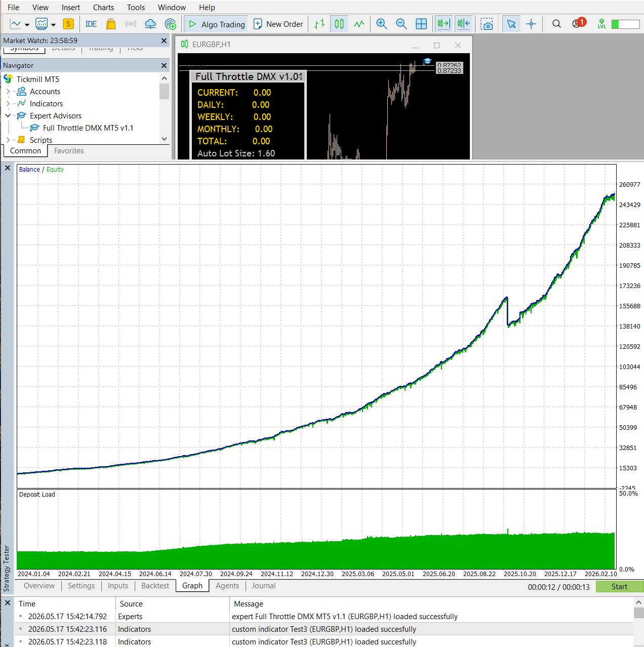
Task: Click the tile windows grid icon
Action: click(421, 24)
